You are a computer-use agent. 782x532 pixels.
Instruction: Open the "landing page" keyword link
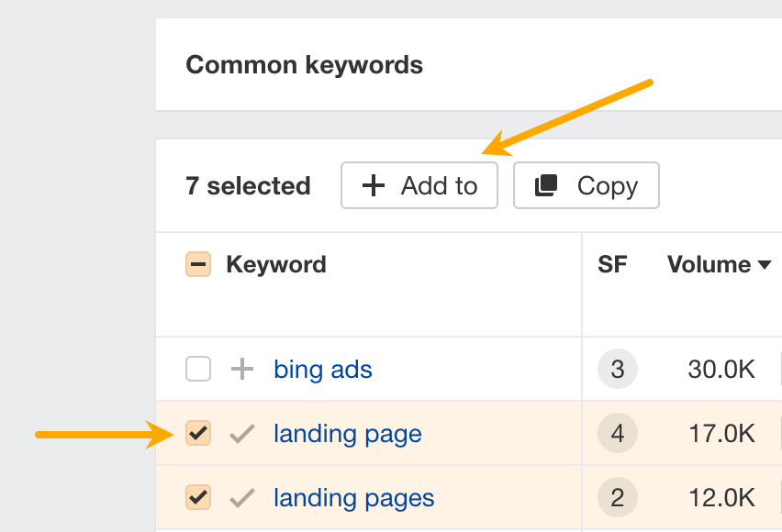coord(347,433)
